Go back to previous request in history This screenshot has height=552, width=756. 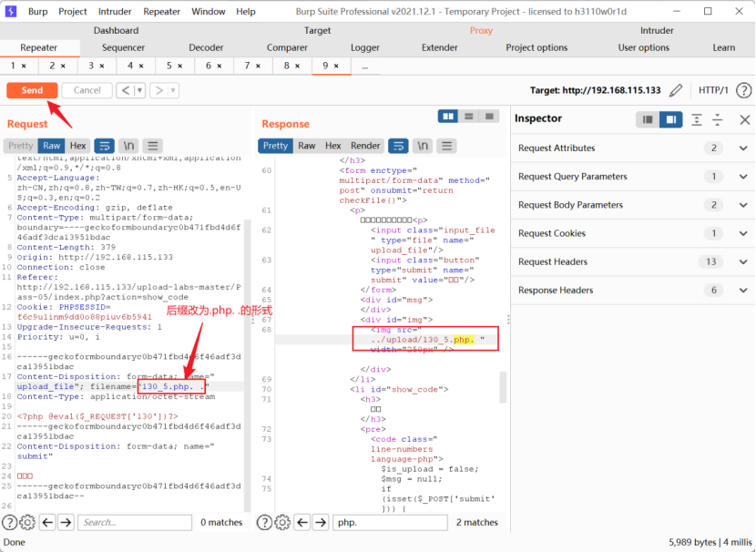click(x=126, y=90)
